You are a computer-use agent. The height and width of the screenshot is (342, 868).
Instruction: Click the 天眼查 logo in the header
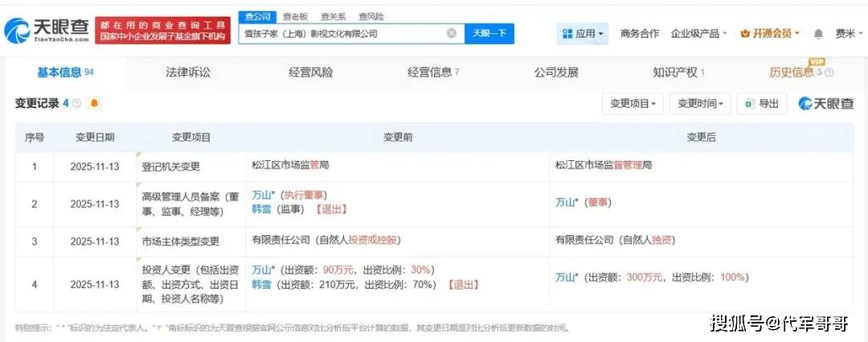[47, 31]
